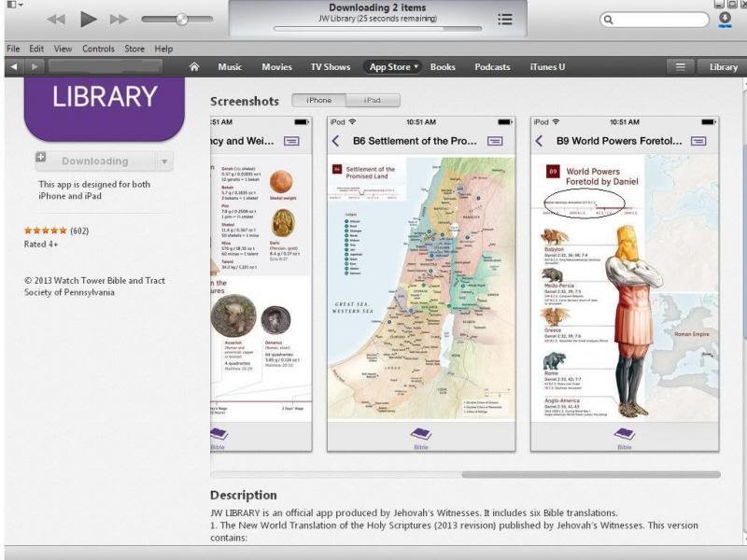747x560 pixels.
Task: Switch to the Books section
Action: (443, 66)
